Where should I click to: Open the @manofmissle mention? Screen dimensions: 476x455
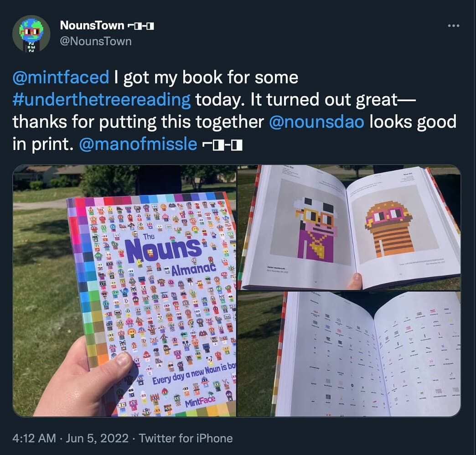[x=138, y=144]
